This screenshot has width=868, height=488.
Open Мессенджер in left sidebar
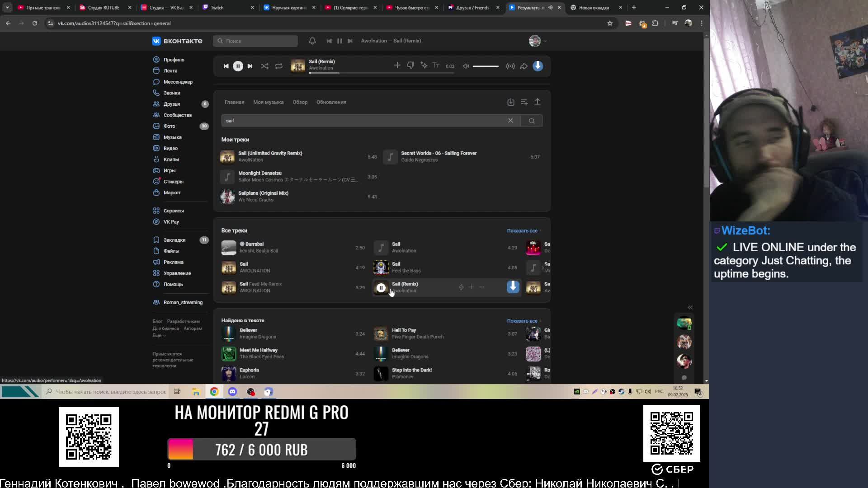pyautogui.click(x=178, y=82)
